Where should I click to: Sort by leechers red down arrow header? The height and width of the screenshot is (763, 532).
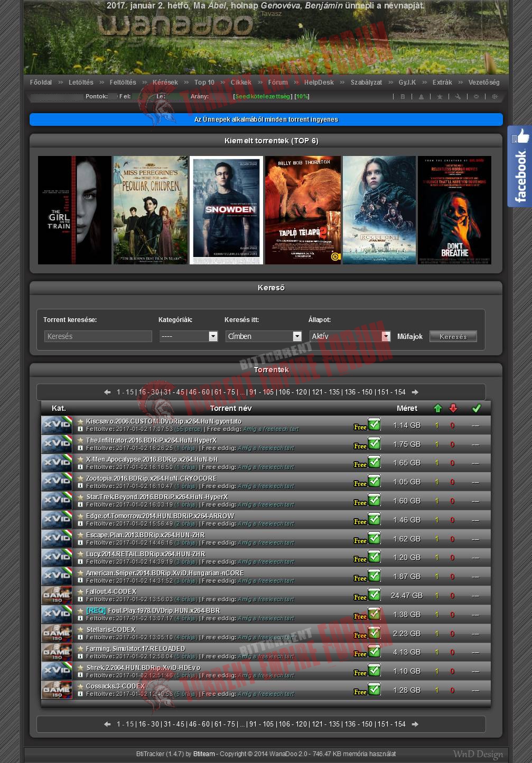[x=453, y=408]
